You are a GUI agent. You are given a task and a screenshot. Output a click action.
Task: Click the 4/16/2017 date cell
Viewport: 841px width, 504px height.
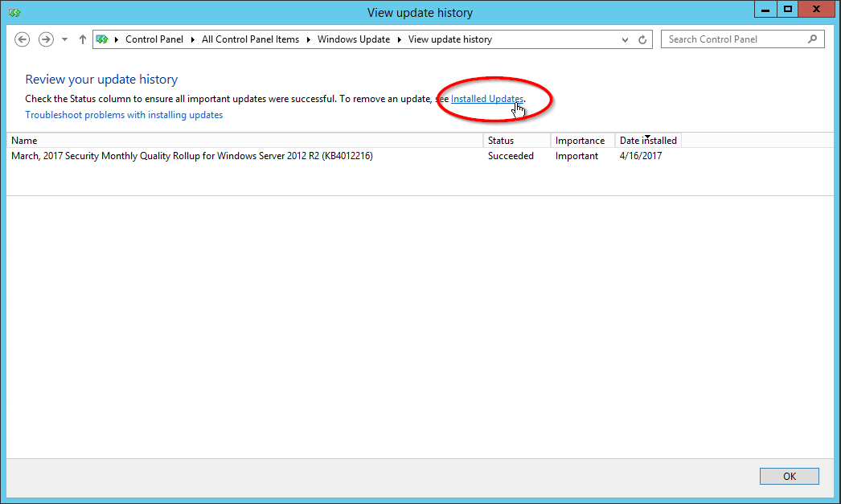coord(641,156)
